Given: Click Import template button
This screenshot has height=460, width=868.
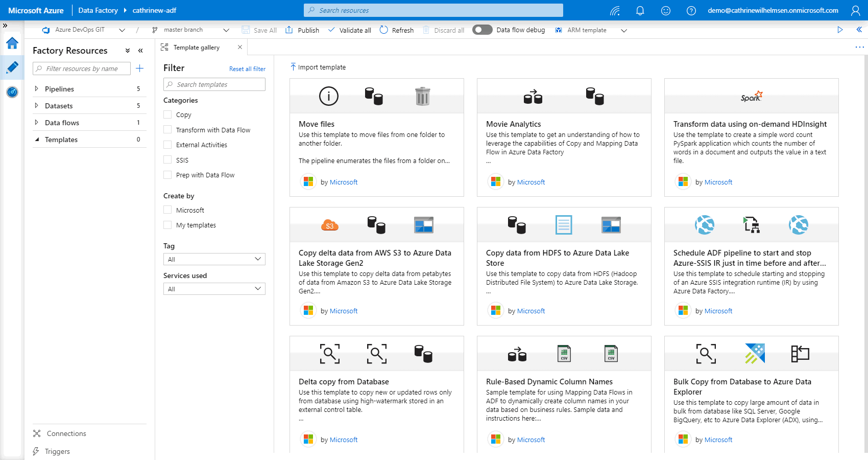Looking at the screenshot, I should pos(318,67).
